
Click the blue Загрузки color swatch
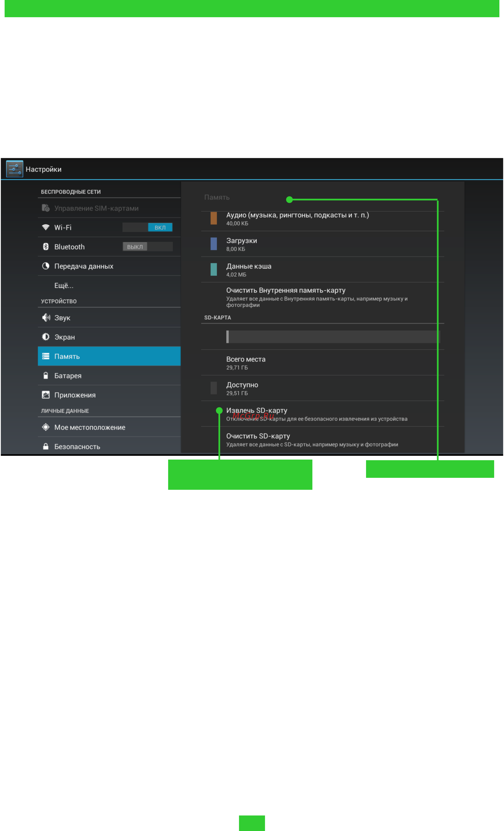pyautogui.click(x=214, y=244)
